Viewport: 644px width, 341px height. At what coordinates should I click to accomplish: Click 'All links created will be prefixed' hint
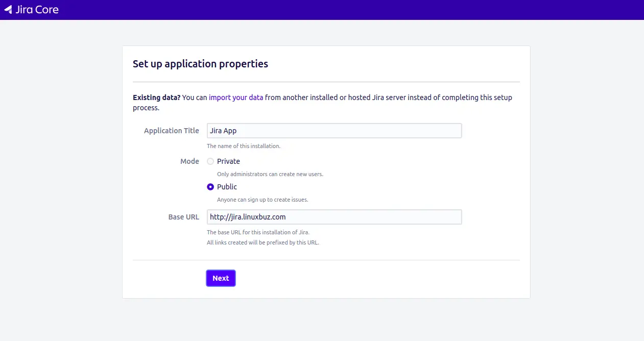coord(263,242)
